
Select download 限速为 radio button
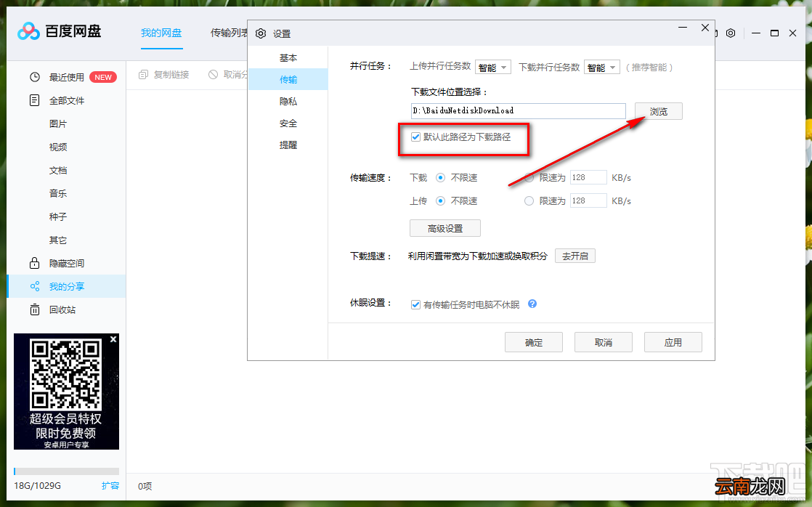(x=529, y=178)
